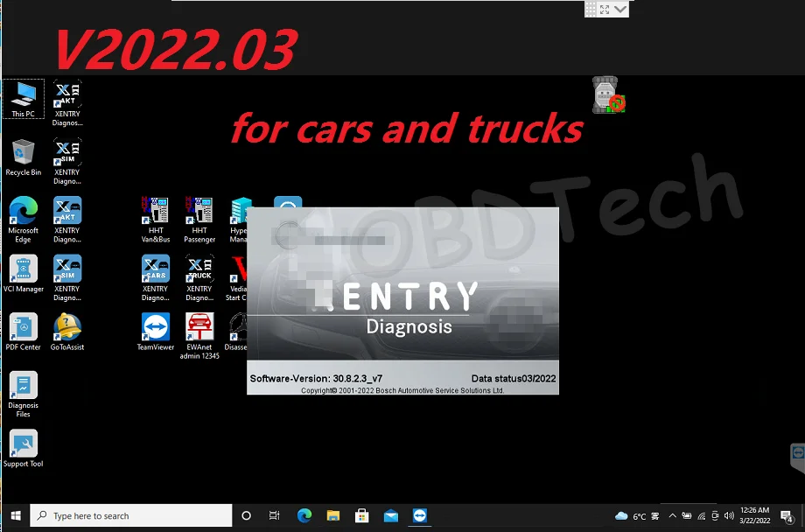The width and height of the screenshot is (805, 532).
Task: Open the PDF Center shortcut
Action: tap(23, 332)
